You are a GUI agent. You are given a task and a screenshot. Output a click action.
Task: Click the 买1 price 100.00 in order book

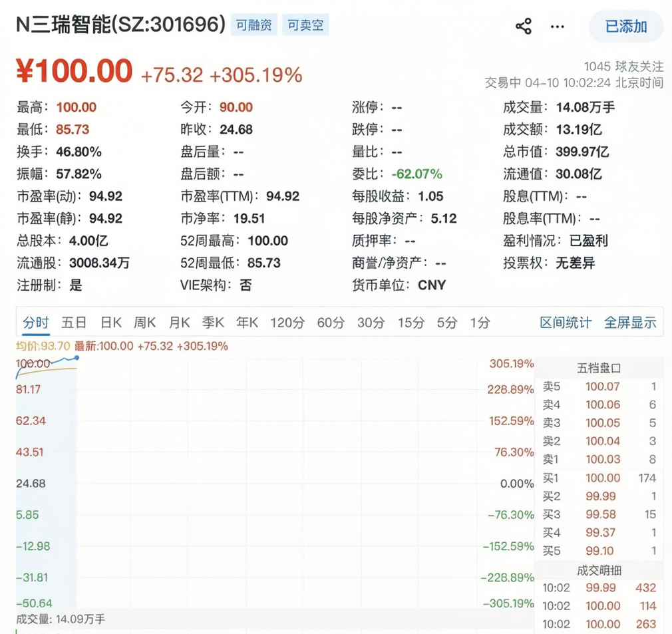pyautogui.click(x=603, y=478)
